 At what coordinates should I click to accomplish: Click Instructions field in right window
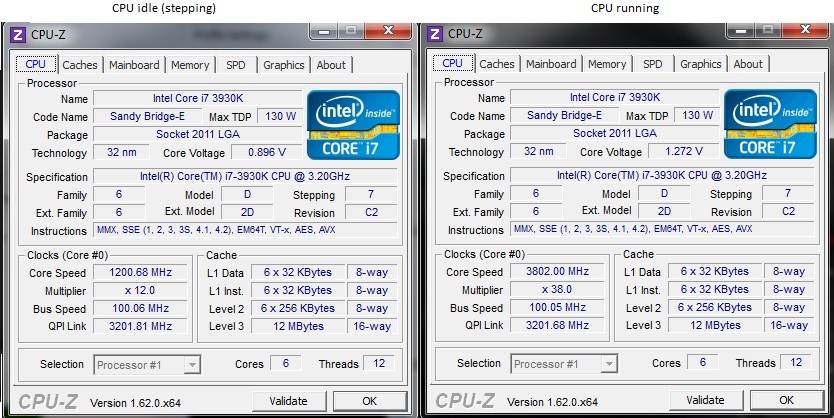click(x=662, y=229)
